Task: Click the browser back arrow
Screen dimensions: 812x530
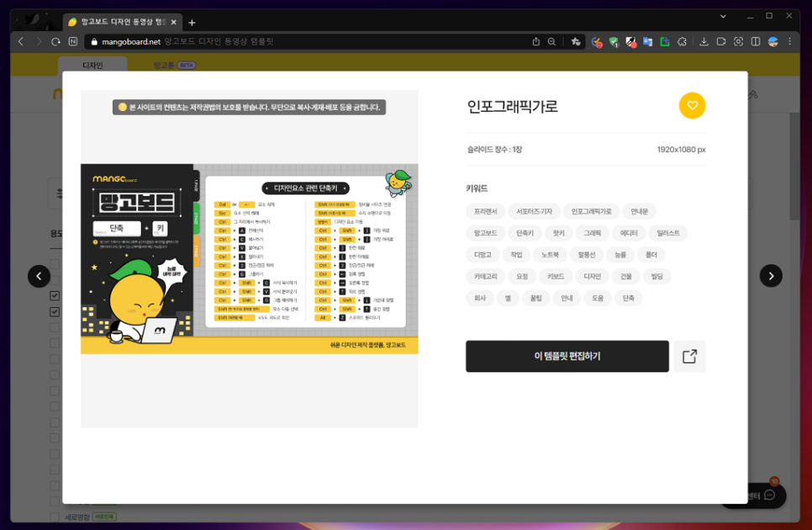Action: point(21,41)
